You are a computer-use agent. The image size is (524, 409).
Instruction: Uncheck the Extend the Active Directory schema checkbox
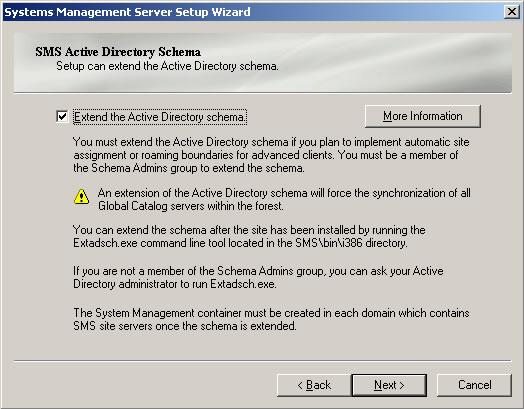tap(62, 117)
